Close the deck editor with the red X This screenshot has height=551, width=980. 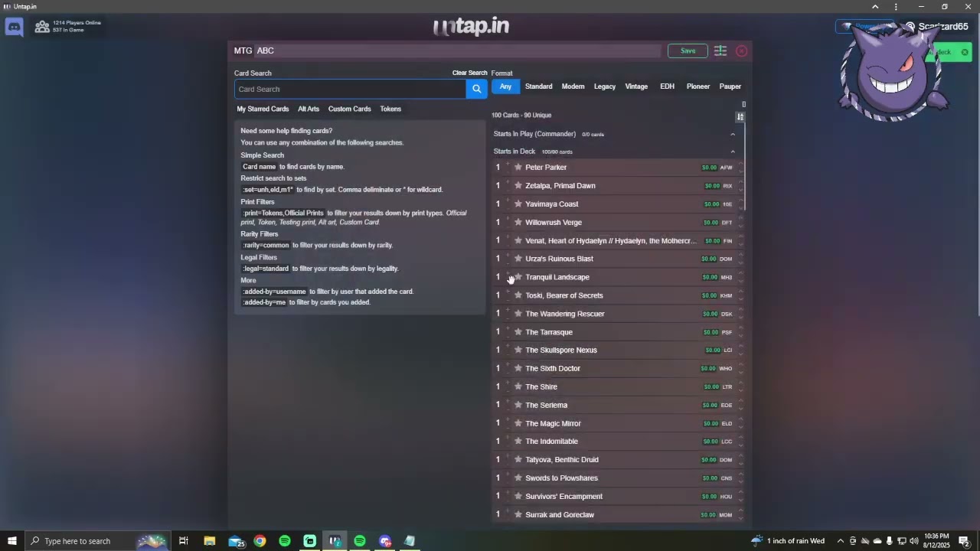pos(741,51)
